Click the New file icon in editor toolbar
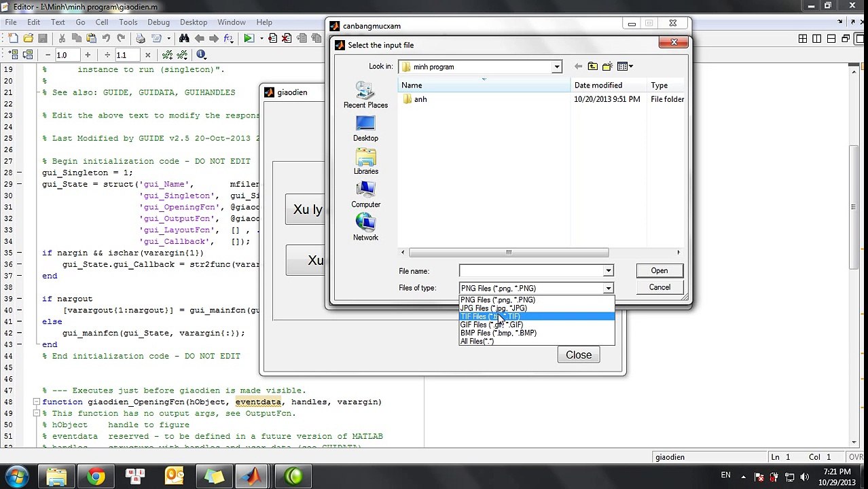This screenshot has height=489, width=868. (13, 39)
